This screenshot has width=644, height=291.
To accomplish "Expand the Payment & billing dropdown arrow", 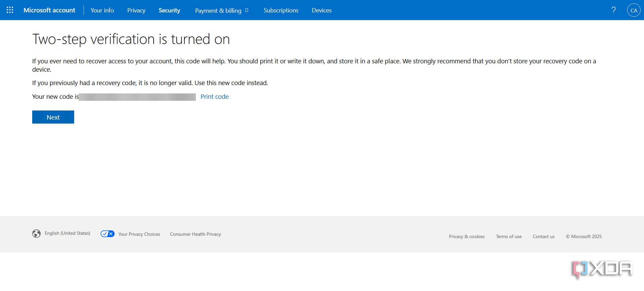I will (247, 10).
